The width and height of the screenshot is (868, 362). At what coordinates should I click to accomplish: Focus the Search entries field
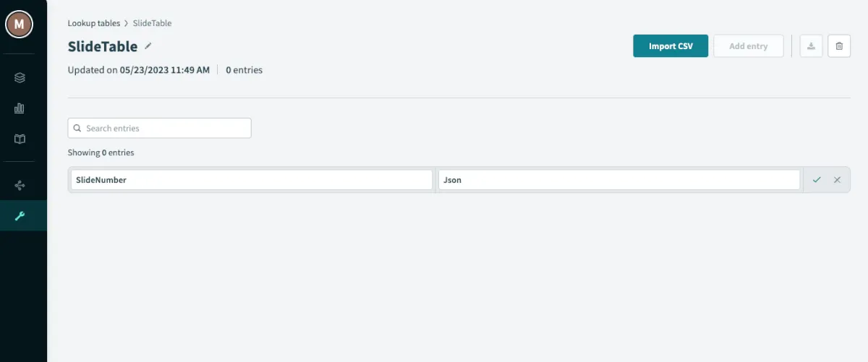pos(166,129)
